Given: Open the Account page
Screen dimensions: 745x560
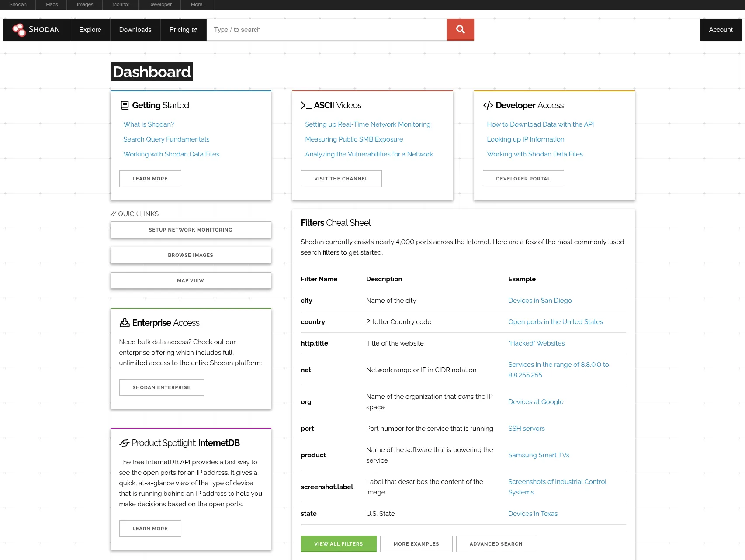Looking at the screenshot, I should [x=720, y=29].
